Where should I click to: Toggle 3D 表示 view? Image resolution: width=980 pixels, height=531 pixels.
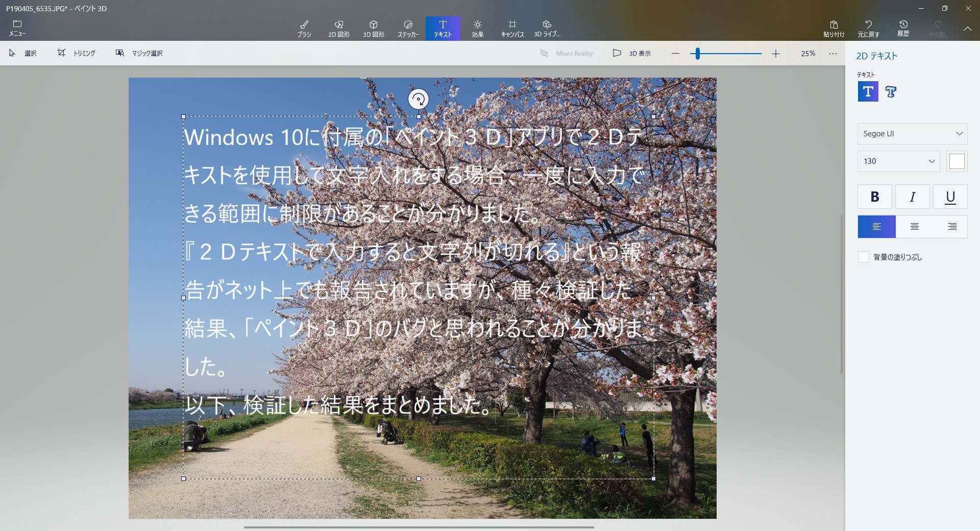(x=632, y=53)
